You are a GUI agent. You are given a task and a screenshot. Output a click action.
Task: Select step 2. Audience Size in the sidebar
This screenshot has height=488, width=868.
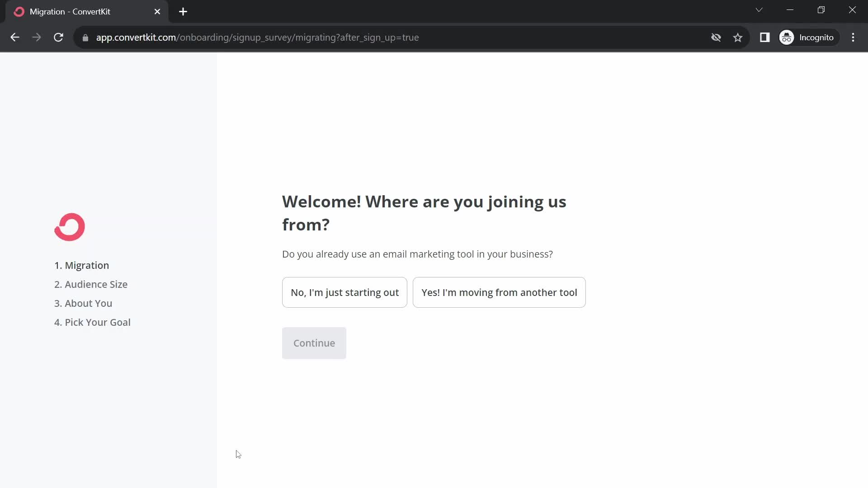click(91, 284)
